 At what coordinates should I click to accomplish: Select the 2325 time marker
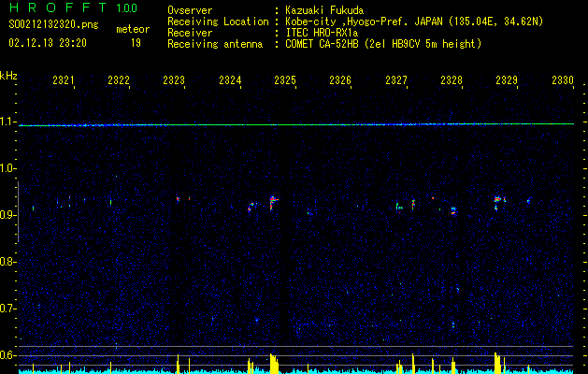285,81
